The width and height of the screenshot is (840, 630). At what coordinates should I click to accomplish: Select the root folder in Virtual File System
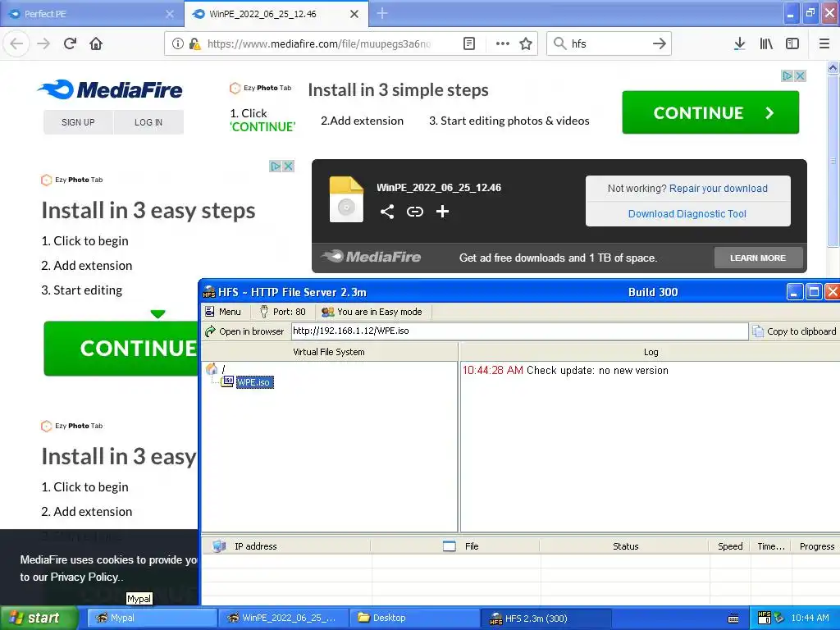pos(216,368)
